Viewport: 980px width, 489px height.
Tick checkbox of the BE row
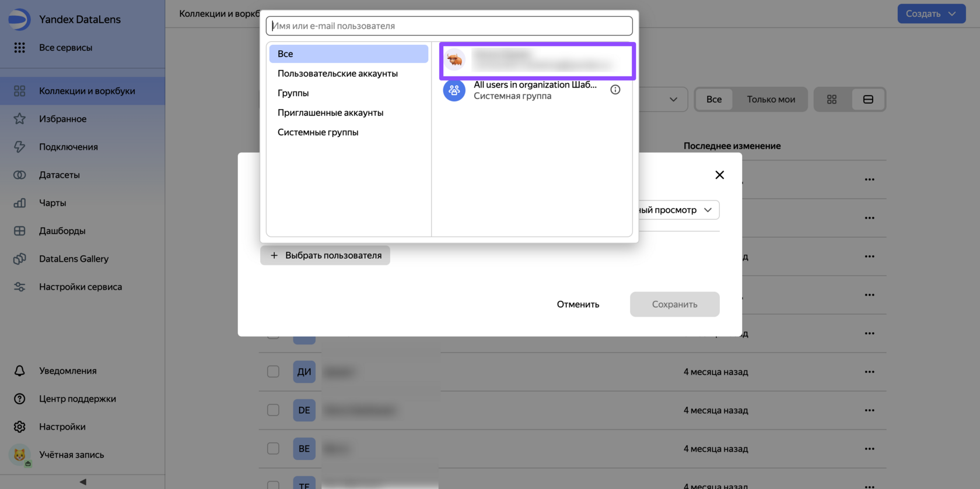[273, 449]
